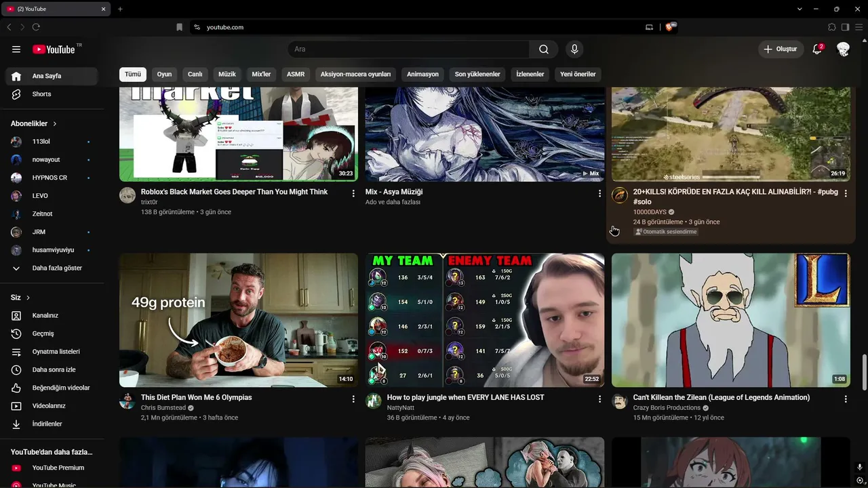
Task: Open the Zeitnot subscription channel
Action: [x=52, y=213]
